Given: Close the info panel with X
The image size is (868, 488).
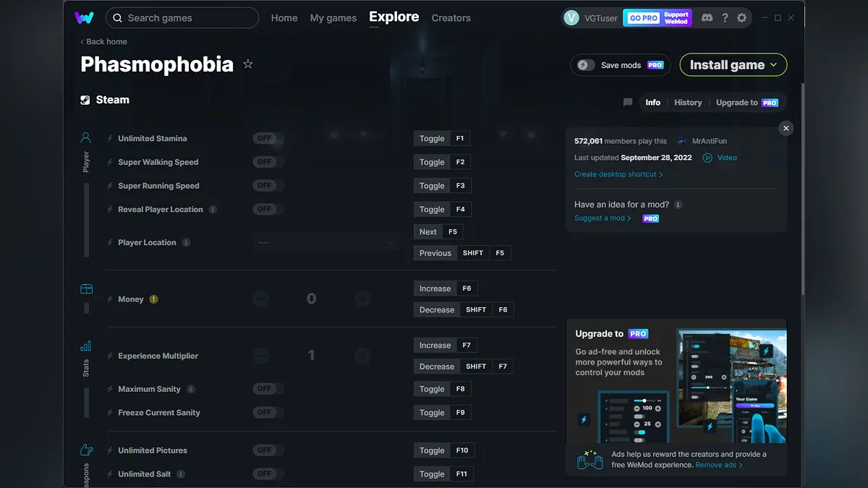Looking at the screenshot, I should (x=786, y=128).
